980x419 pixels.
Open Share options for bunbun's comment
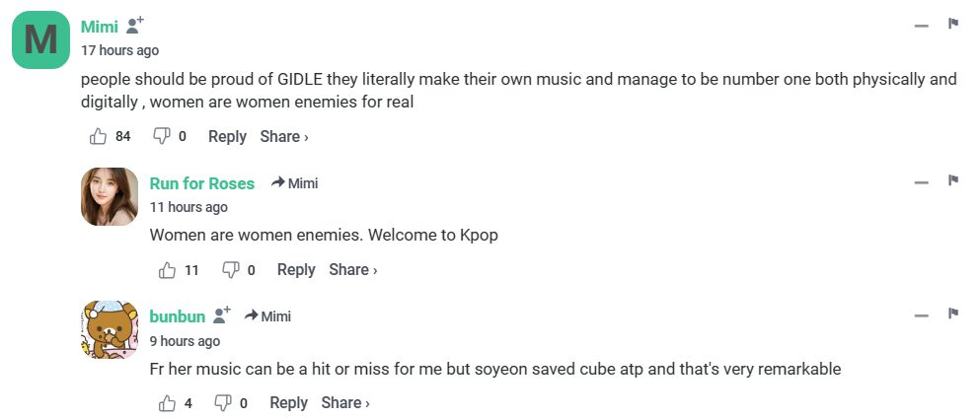[345, 402]
